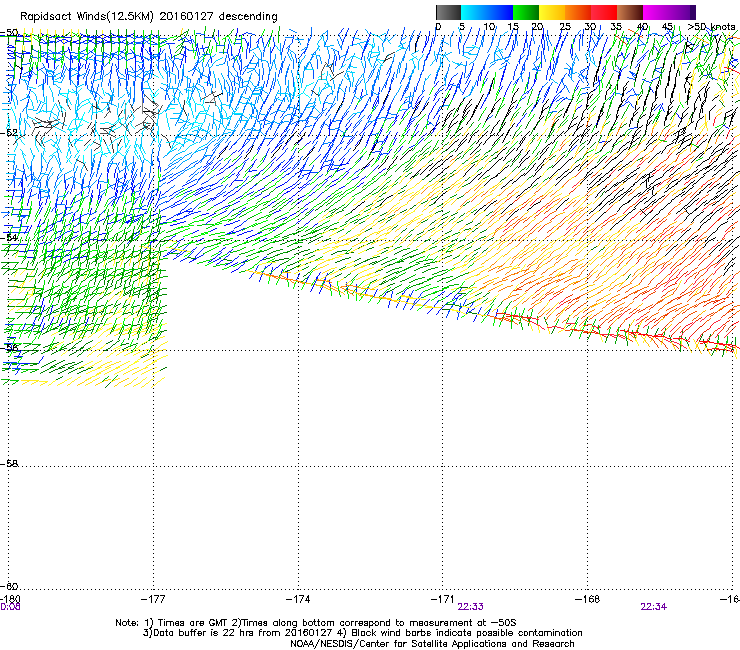This screenshot has width=740, height=650.
Task: Click the magenta 40-45 knots legend segment
Action: 656,12
